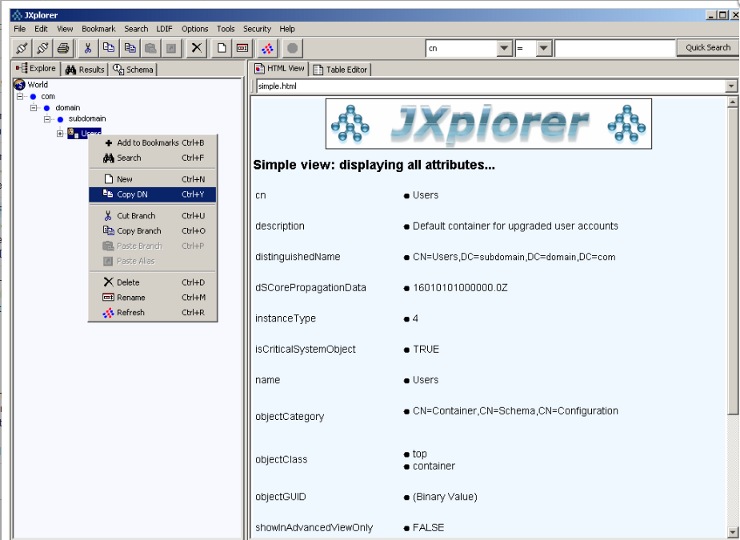The width and height of the screenshot is (740, 540).
Task: Click the X icon beside Delete
Action: click(x=109, y=282)
